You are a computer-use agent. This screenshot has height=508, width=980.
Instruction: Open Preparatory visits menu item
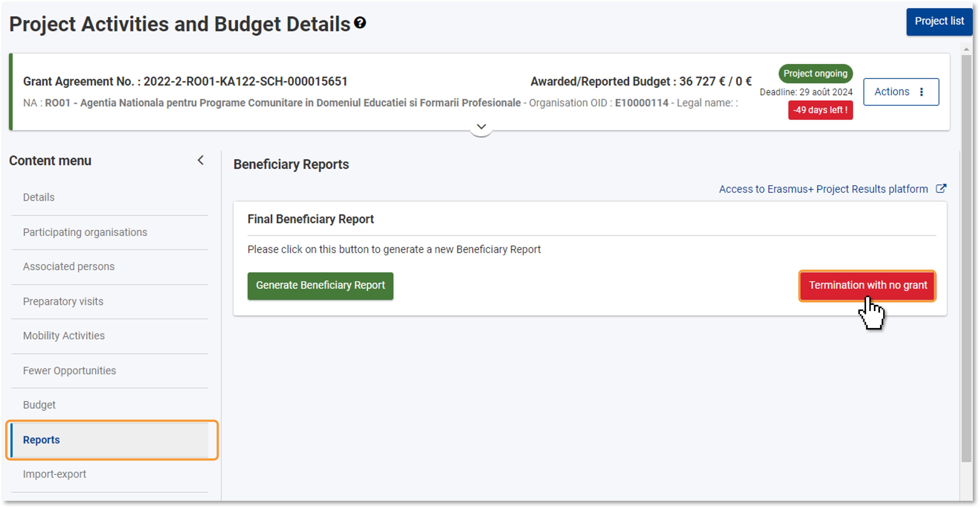click(x=63, y=301)
